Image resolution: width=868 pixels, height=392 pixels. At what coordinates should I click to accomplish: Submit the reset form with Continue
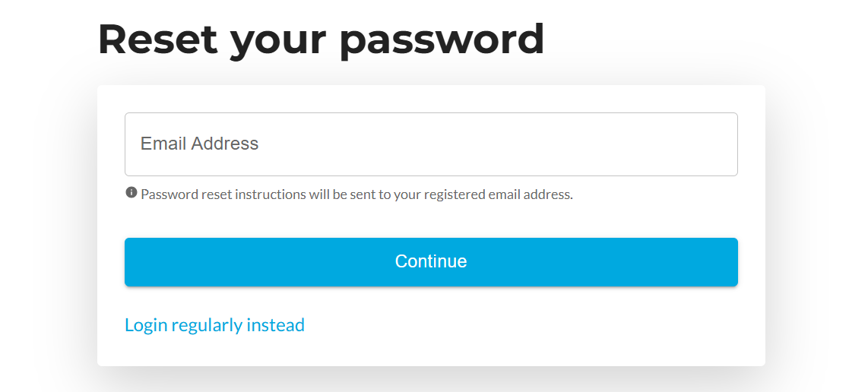point(431,262)
